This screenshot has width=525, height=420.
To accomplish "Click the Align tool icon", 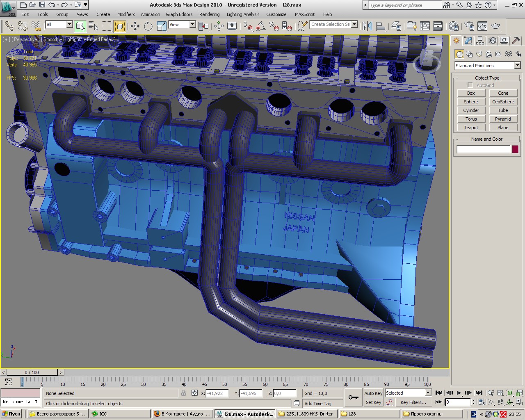I will tap(381, 26).
